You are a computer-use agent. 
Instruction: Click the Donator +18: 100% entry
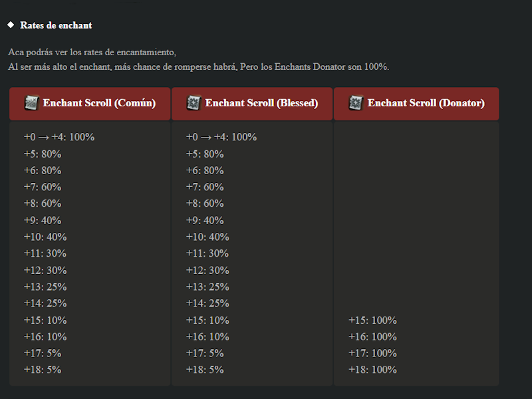coord(372,370)
